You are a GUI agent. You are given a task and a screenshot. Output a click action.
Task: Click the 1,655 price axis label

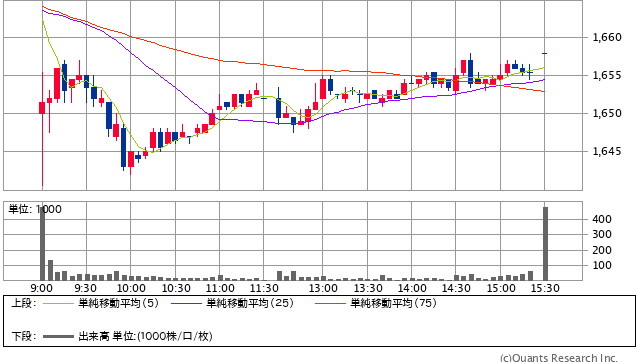[x=607, y=75]
